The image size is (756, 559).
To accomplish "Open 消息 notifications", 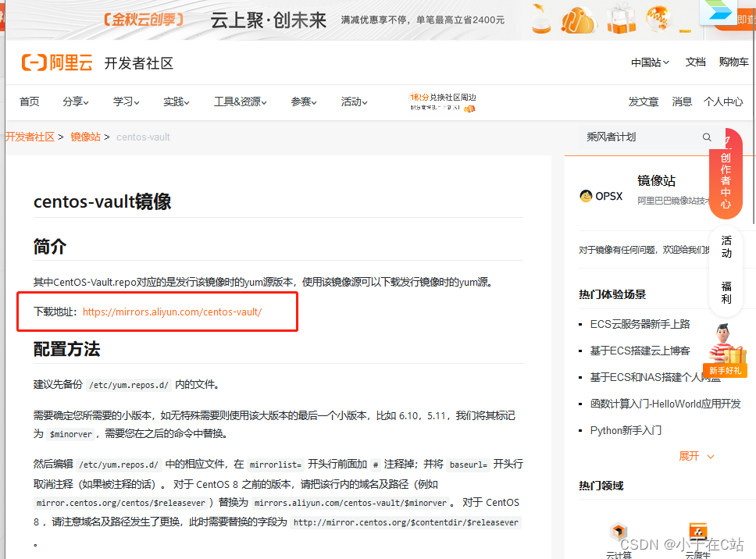I will pyautogui.click(x=682, y=101).
